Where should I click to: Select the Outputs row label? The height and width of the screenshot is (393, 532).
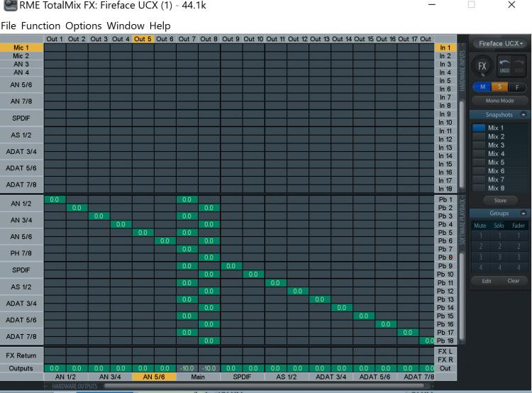pos(21,368)
